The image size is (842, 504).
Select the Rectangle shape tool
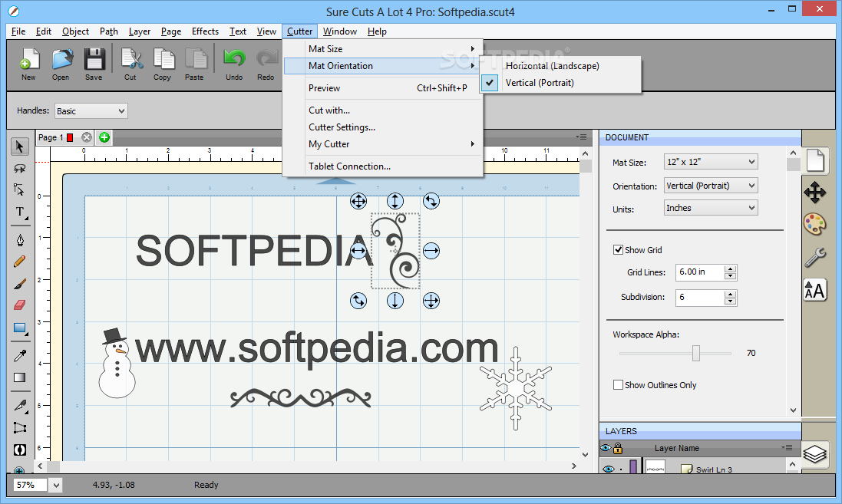(20, 328)
